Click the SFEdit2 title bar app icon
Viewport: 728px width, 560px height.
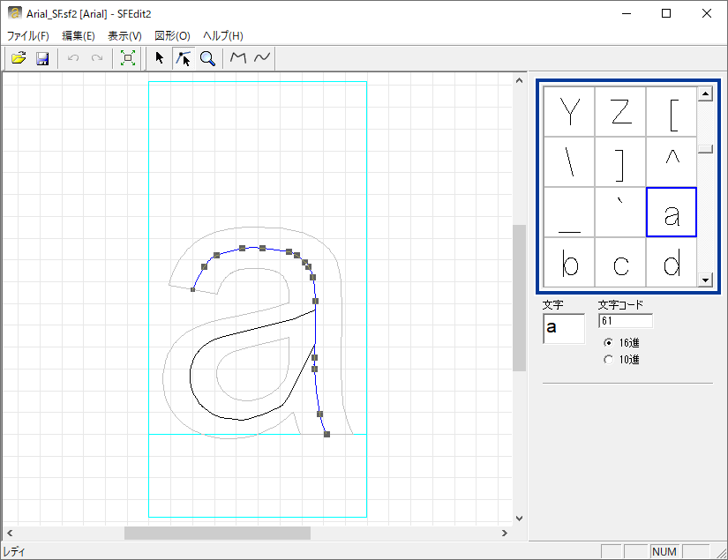14,13
